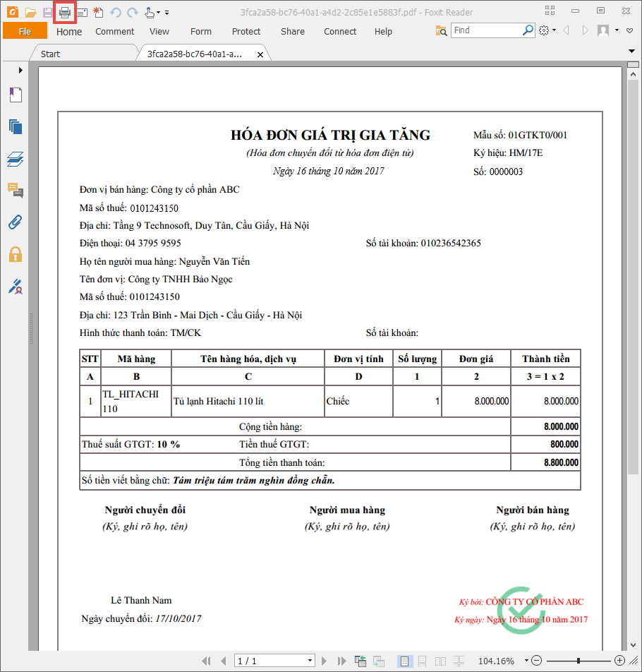Open the Form ribbon tab
The image size is (642, 672).
201,32
